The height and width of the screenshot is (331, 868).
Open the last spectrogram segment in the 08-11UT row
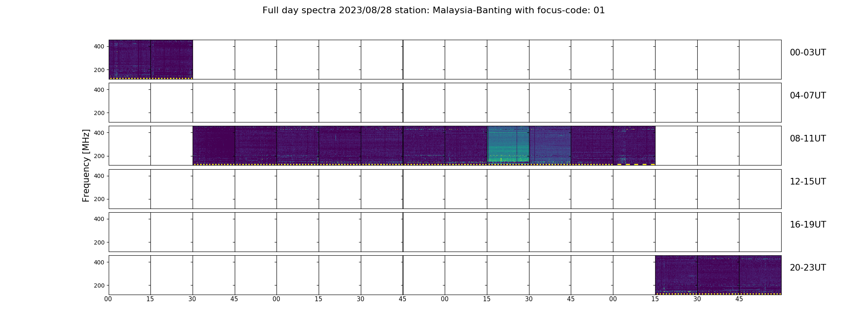tap(634, 146)
